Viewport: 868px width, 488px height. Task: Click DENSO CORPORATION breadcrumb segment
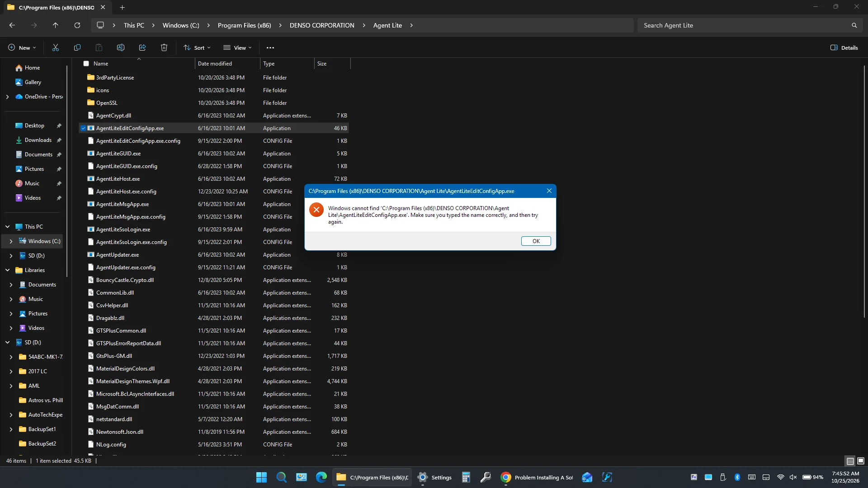[x=322, y=25]
